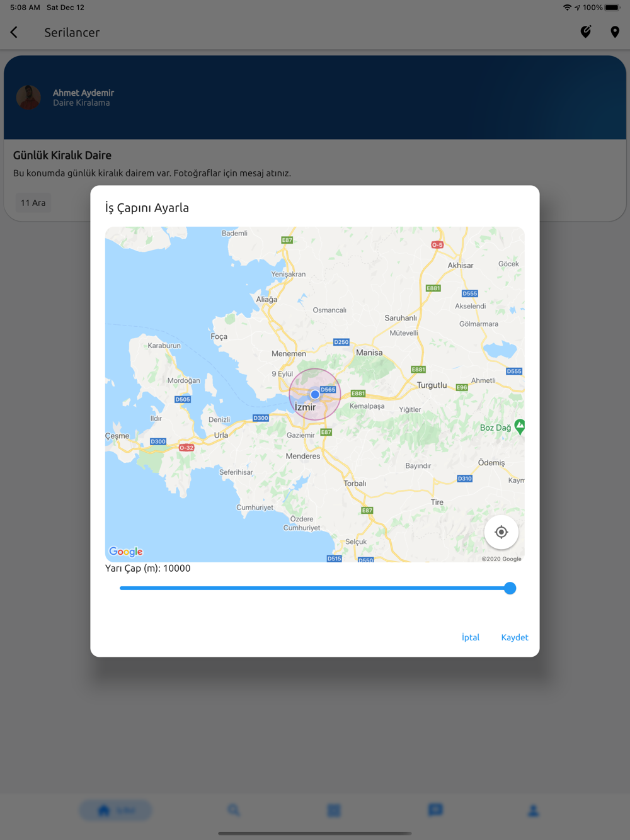This screenshot has width=630, height=840.
Task: Tap the E96 road shield near Ahmetli
Action: click(462, 387)
